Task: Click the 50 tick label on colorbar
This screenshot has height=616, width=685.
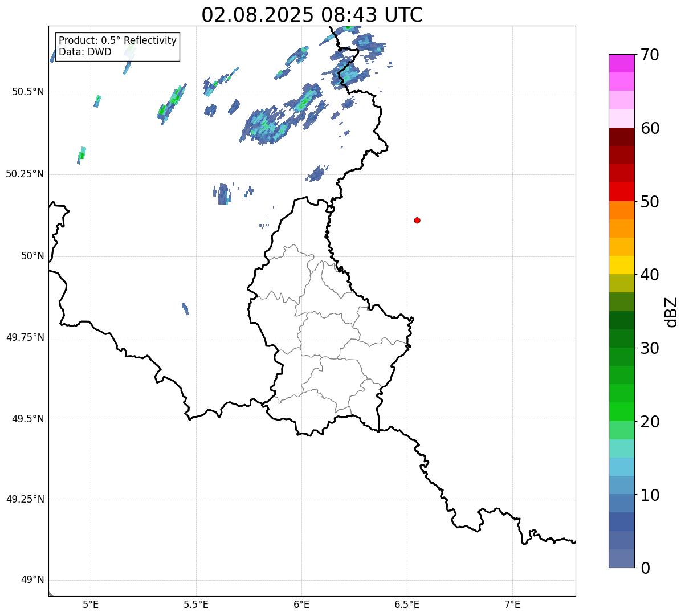Action: tap(650, 202)
